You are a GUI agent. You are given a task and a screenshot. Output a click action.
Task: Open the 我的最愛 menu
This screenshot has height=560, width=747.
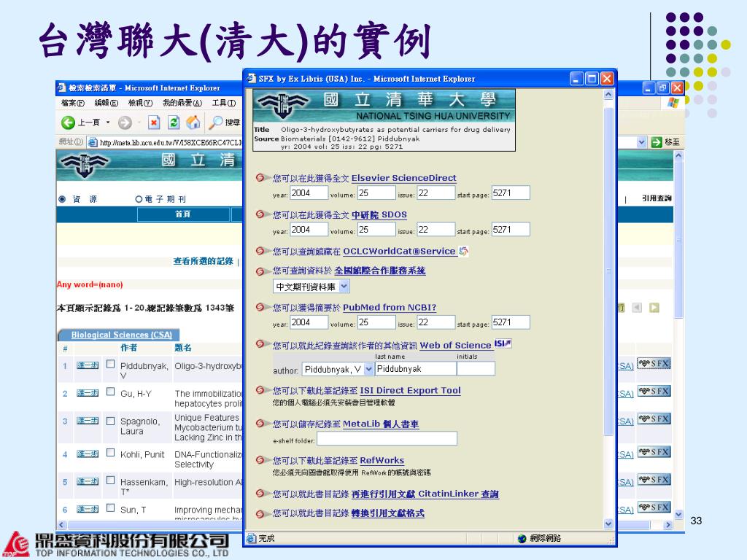(x=182, y=103)
